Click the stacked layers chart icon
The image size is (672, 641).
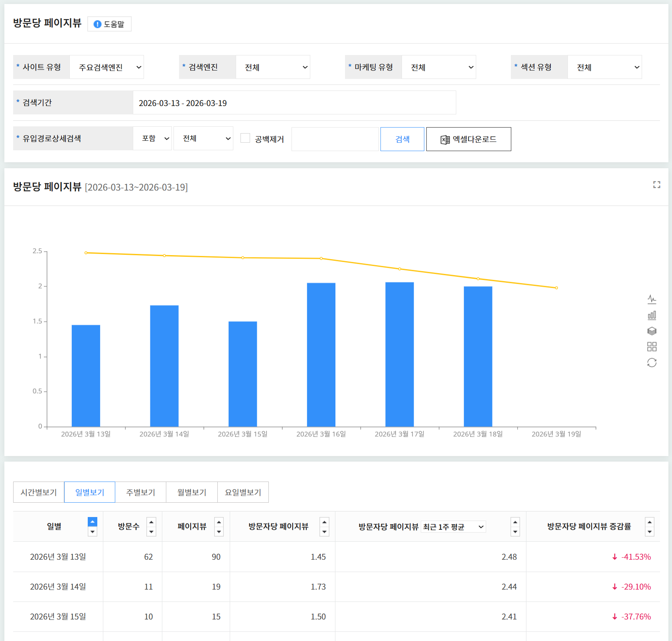652,331
